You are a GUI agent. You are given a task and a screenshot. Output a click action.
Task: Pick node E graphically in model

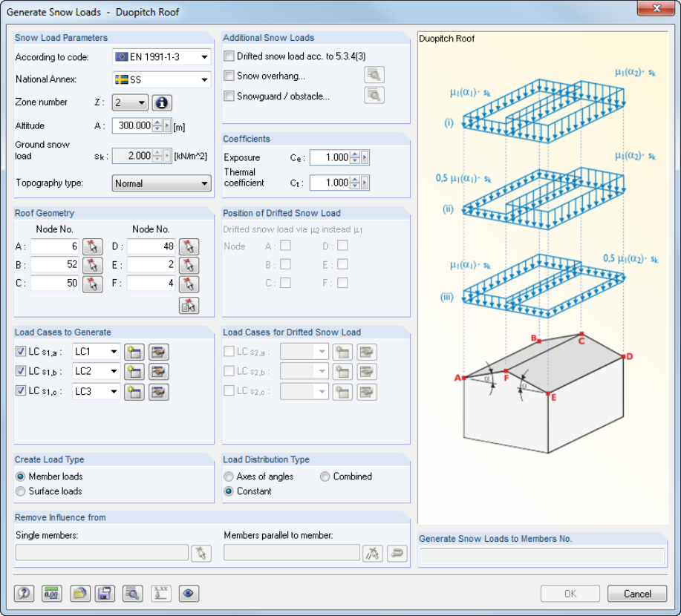tap(189, 265)
